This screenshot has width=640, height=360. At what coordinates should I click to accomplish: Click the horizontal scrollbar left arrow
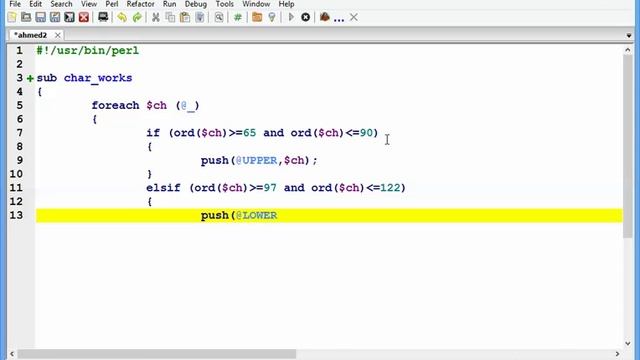(12, 354)
